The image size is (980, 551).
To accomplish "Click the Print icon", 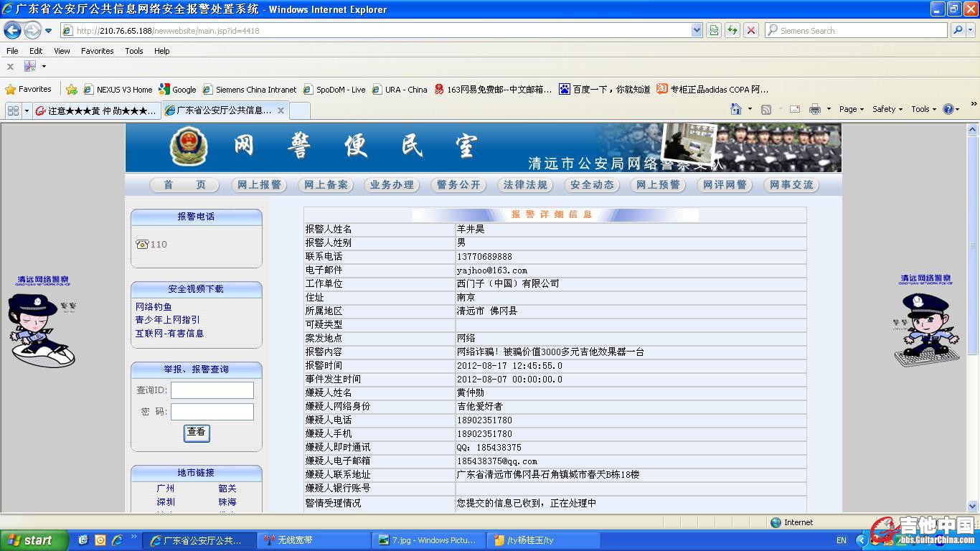I will coord(814,109).
